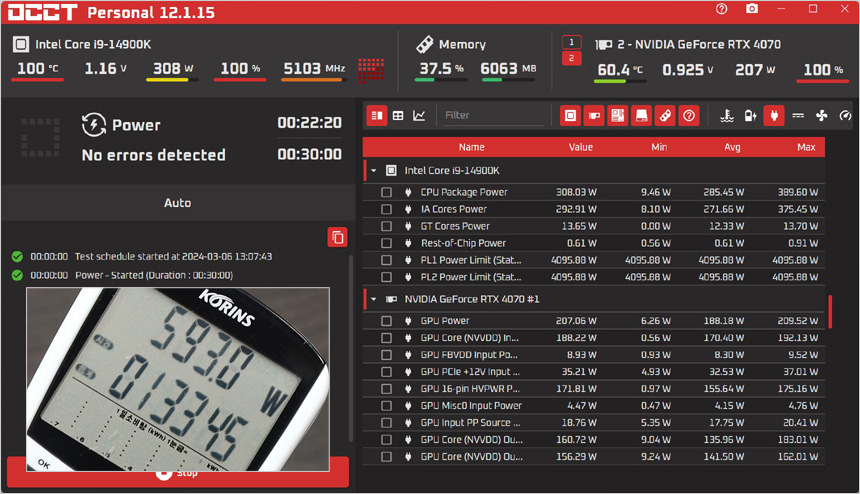Check GPU 16-pin HVPWR checkbox
Screen dimensions: 860x494
click(387, 389)
